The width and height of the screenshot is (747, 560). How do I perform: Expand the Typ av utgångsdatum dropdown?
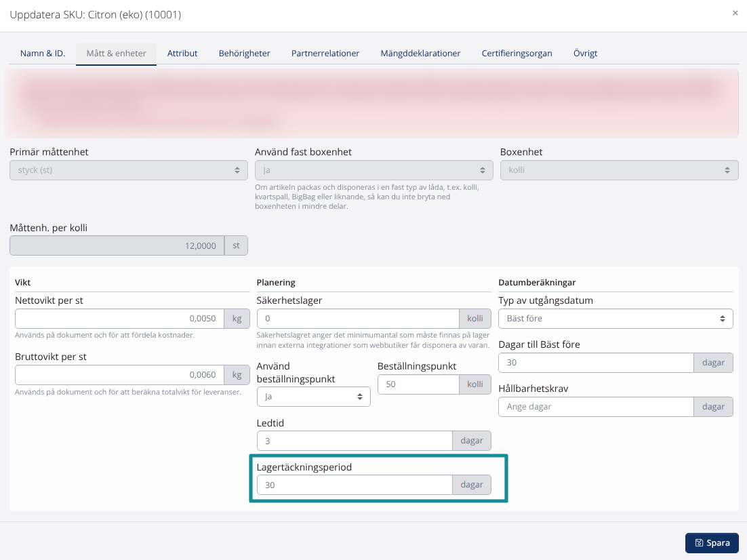pyautogui.click(x=615, y=318)
